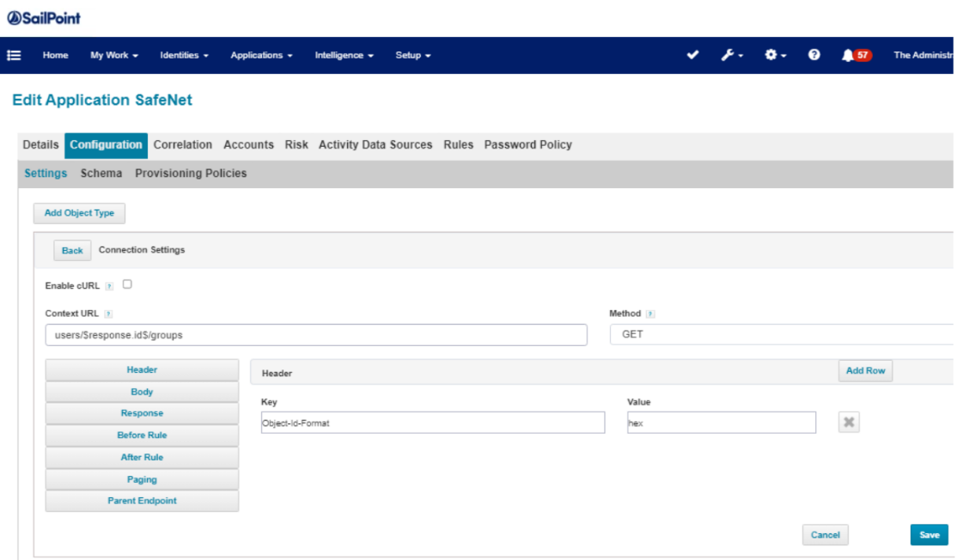Screen dimensions: 957x560
Task: Expand the My Work dropdown menu
Action: pyautogui.click(x=114, y=56)
